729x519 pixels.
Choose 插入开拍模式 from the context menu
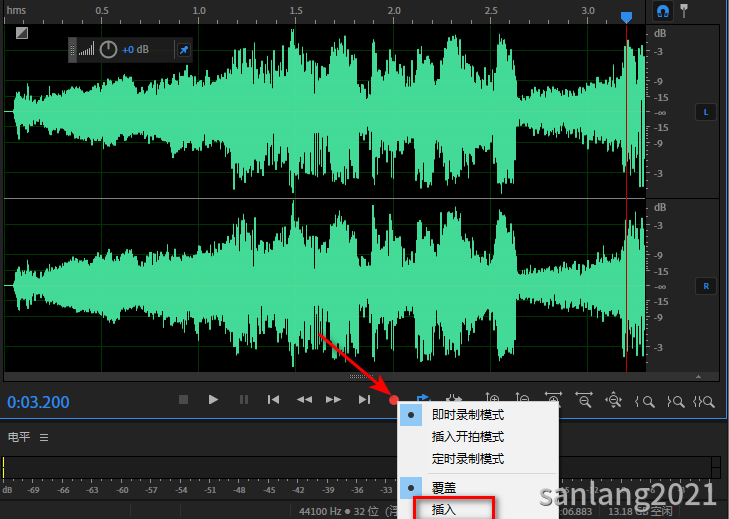click(467, 436)
